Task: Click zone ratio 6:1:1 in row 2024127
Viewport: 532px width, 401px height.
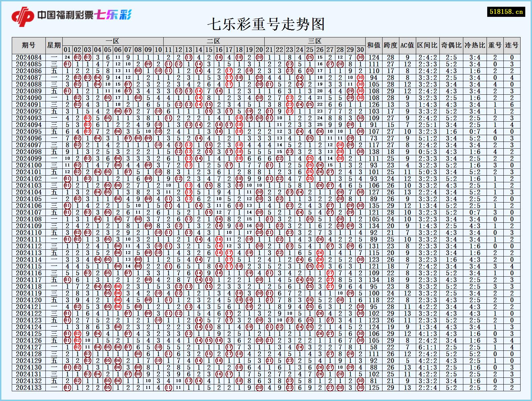Action: [x=428, y=347]
